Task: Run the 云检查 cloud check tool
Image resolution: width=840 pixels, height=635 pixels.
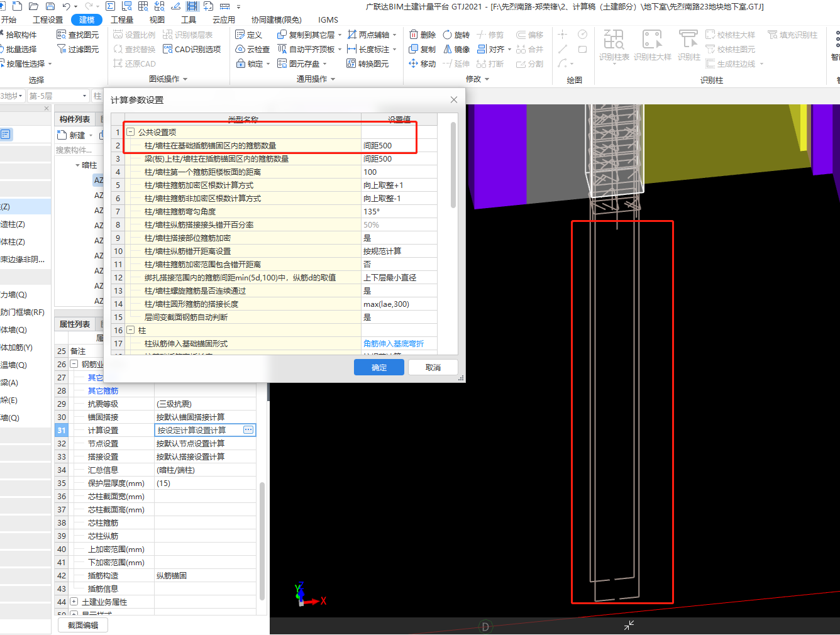Action: (x=252, y=49)
